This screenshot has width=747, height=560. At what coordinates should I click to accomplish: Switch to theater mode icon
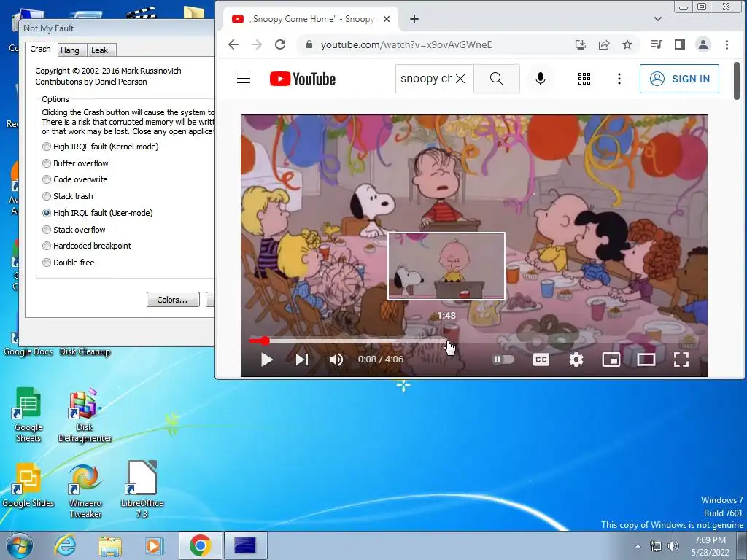[x=646, y=359]
